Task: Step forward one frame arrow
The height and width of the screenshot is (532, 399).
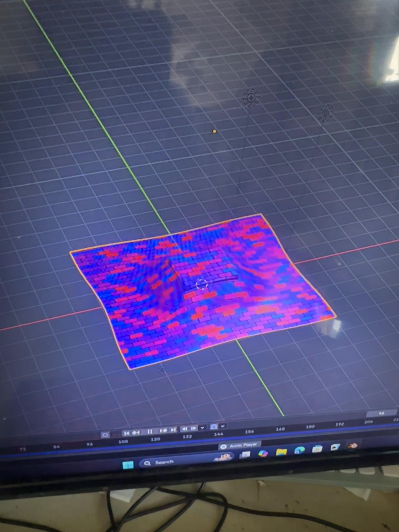Action: coord(193,428)
